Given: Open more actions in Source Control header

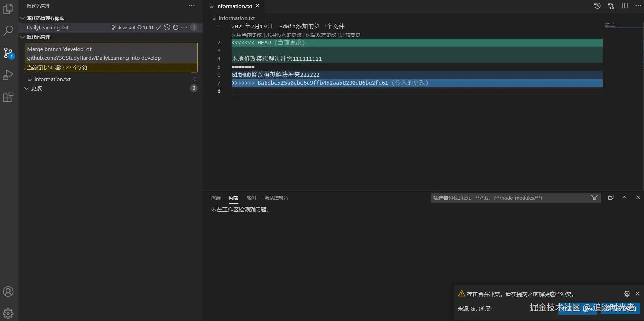Looking at the screenshot, I should (192, 6).
